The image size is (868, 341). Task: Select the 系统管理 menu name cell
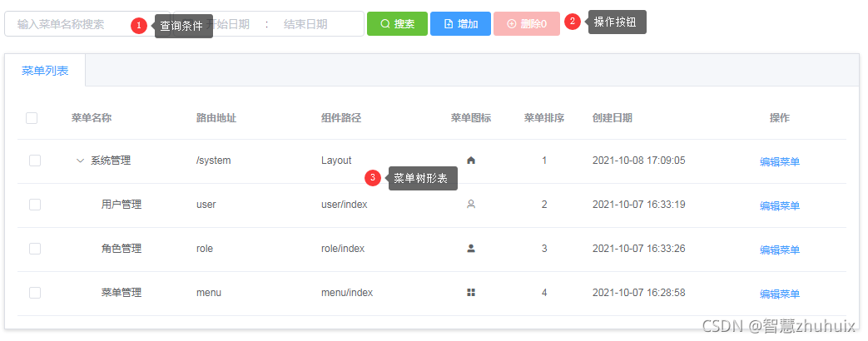(111, 161)
